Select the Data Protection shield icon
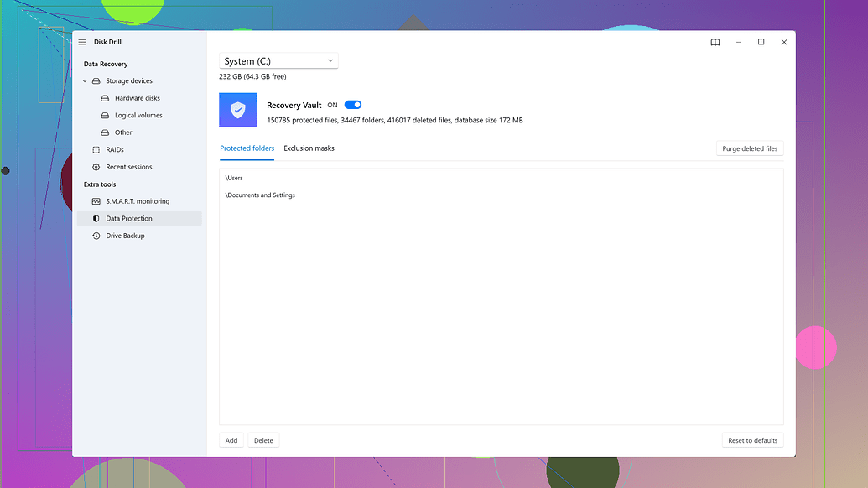 [x=95, y=218]
